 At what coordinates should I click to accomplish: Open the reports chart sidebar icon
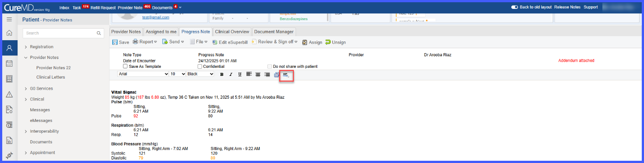click(x=9, y=140)
